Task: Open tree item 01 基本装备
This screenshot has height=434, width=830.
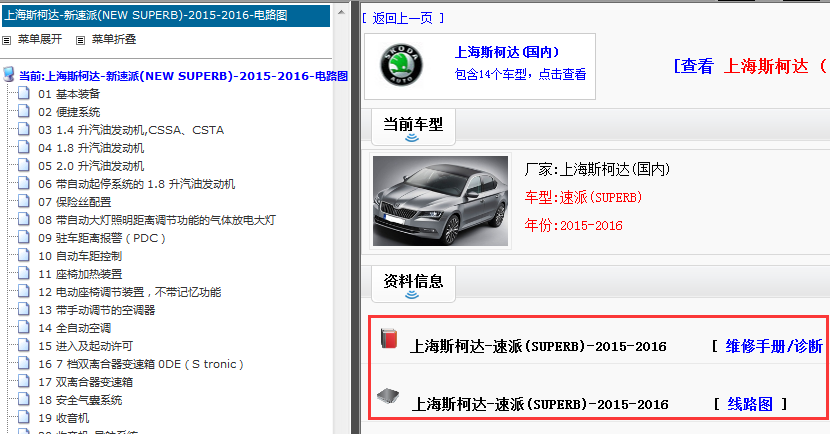Action: (69, 94)
